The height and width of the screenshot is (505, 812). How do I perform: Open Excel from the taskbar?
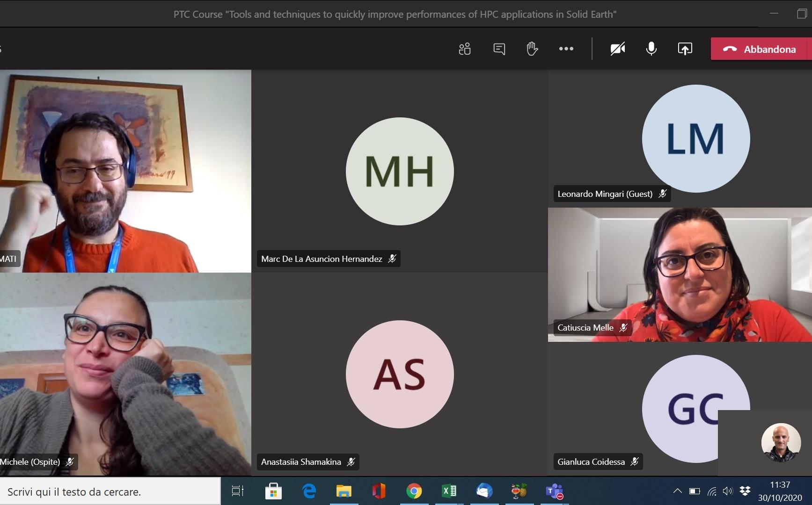(449, 491)
